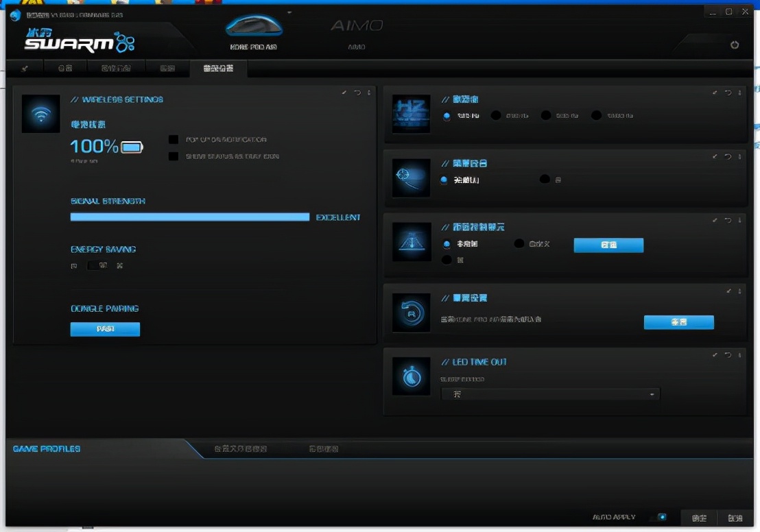Click the LED Time Out stopwatch icon

tap(411, 376)
